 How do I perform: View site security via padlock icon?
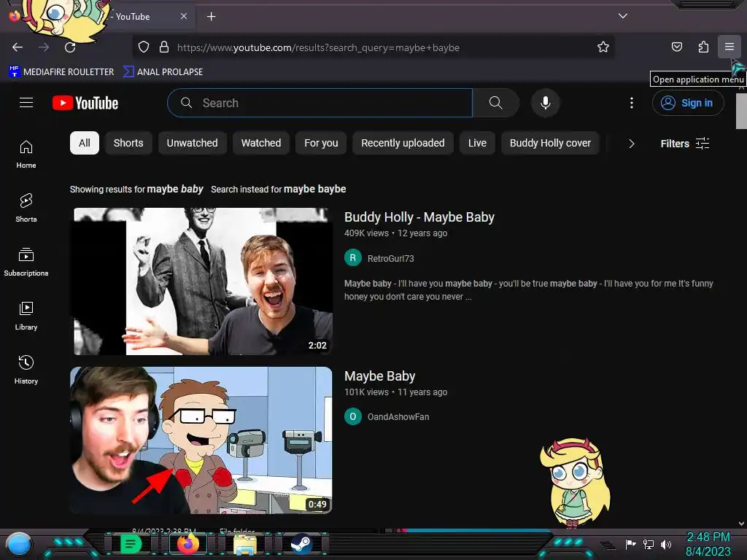164,47
